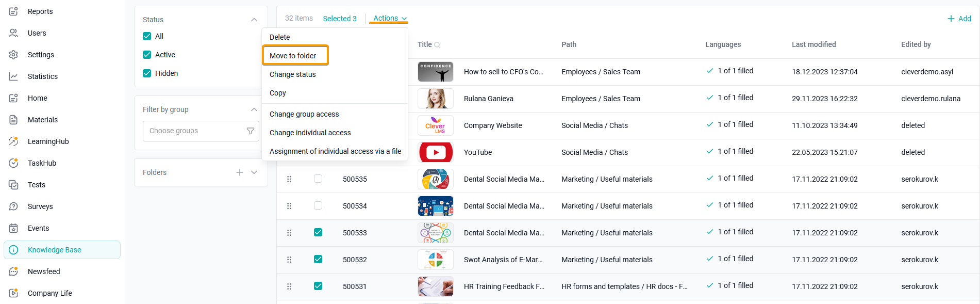
Task: Open the Materials document icon
Action: (x=14, y=120)
